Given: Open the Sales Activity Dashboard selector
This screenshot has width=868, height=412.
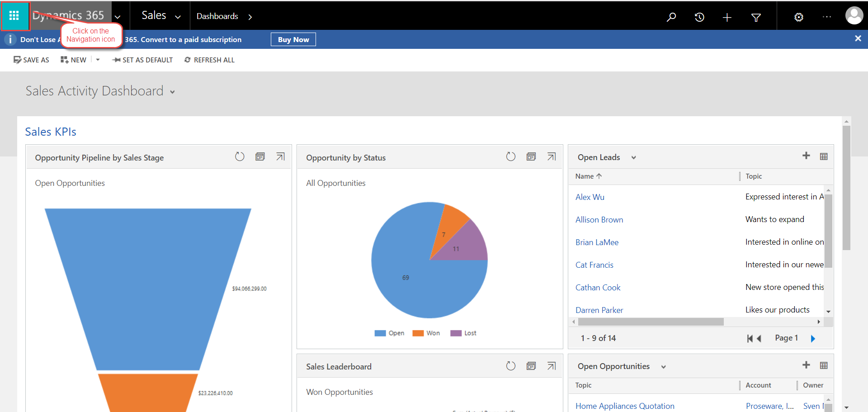Looking at the screenshot, I should (x=172, y=91).
